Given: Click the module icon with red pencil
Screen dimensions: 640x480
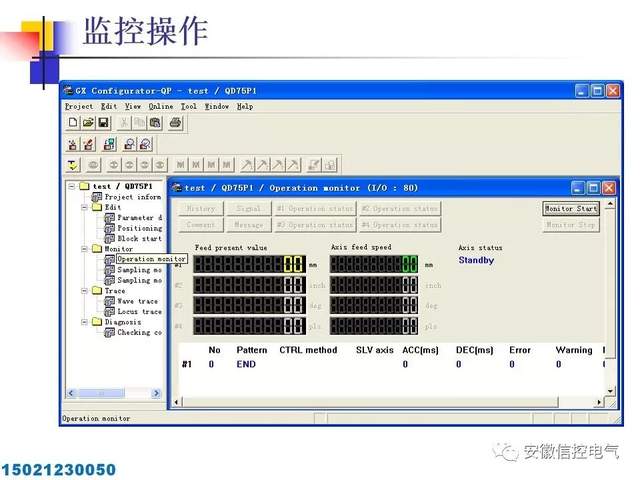Looking at the screenshot, I should tap(88, 144).
